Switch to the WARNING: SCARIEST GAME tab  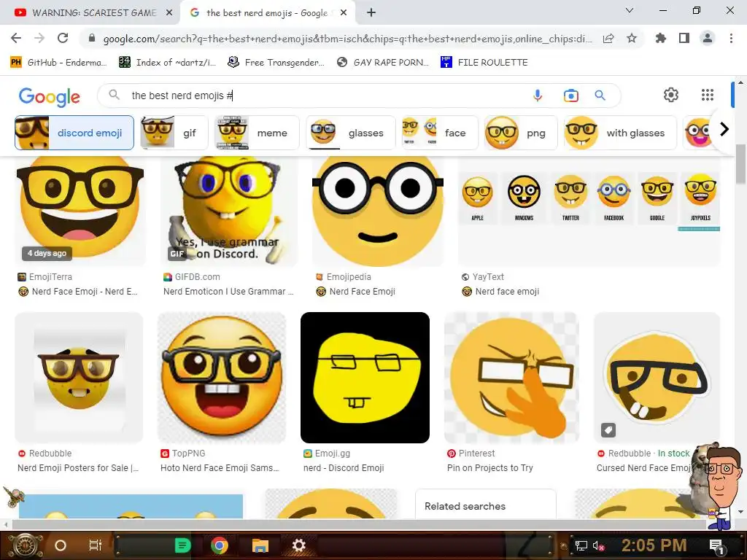tap(90, 13)
